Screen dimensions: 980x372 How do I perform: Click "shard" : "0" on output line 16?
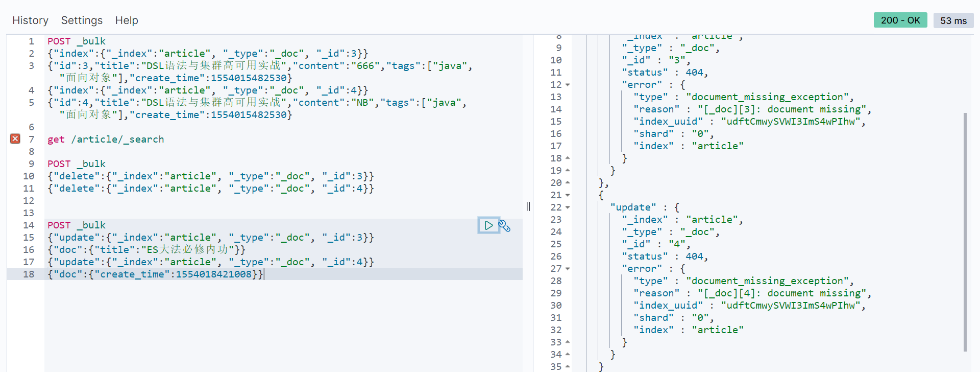coord(674,134)
